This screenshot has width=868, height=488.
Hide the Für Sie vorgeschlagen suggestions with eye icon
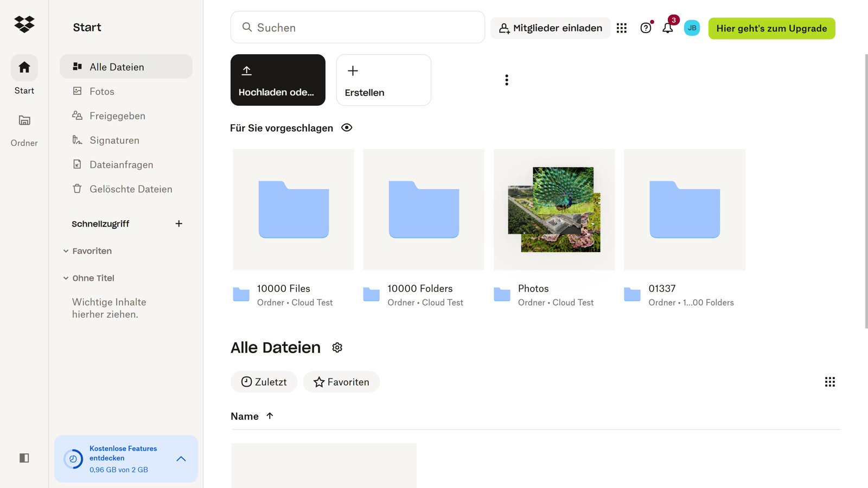click(347, 127)
